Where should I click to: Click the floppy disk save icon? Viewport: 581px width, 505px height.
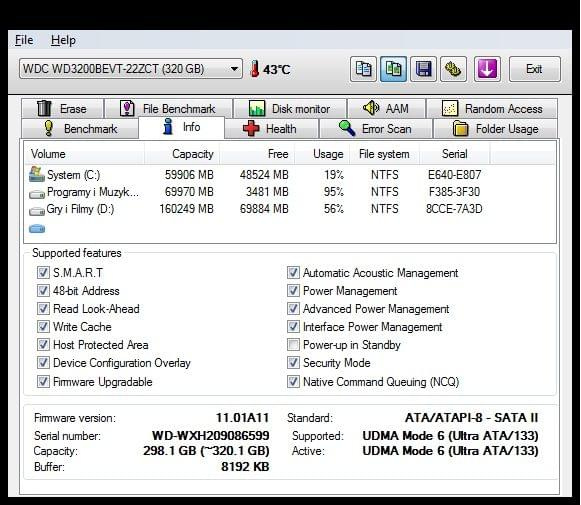coord(423,69)
